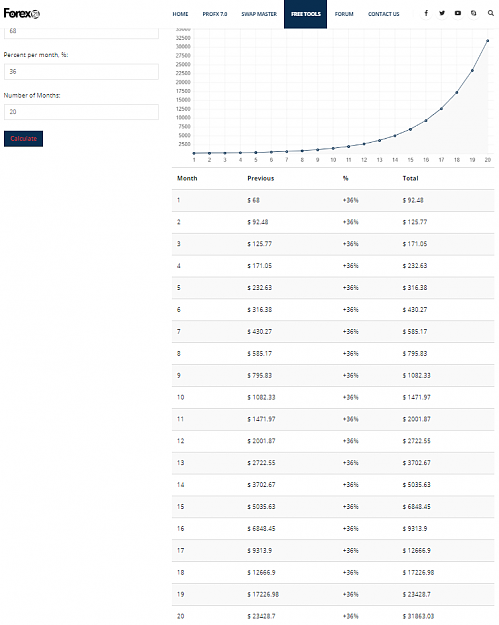Select the total cell $ 17226.98 in month 18

tap(418, 572)
